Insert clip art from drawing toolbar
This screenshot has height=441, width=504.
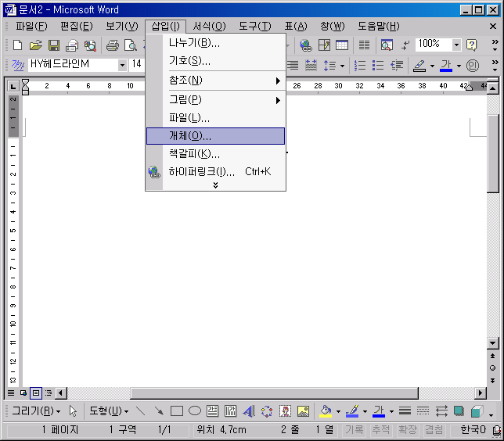tap(285, 411)
